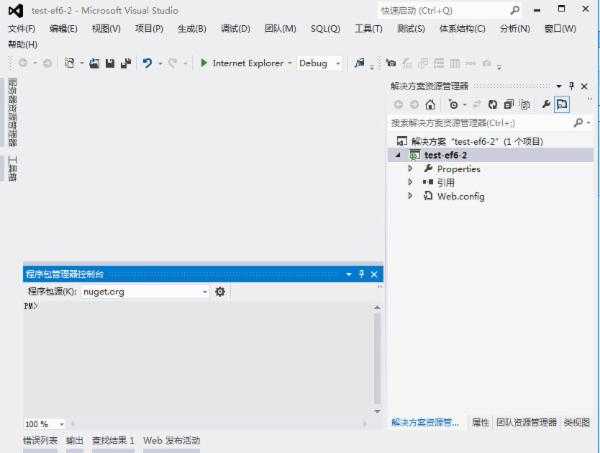Expand the Properties node

tap(410, 168)
